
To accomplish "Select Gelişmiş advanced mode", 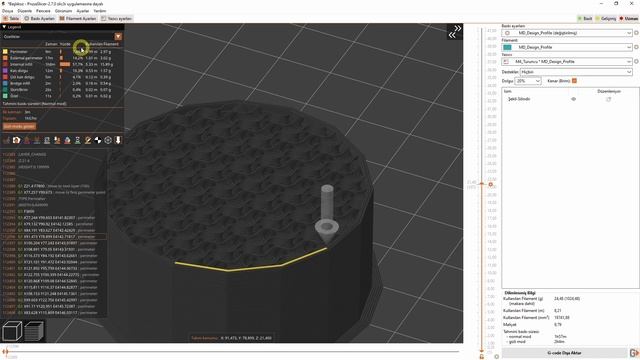I will [606, 18].
